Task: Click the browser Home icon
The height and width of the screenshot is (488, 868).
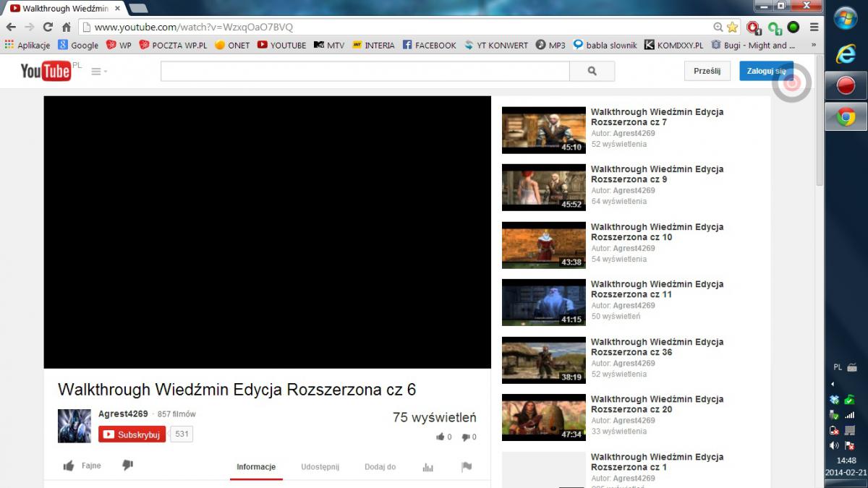Action: 66,27
